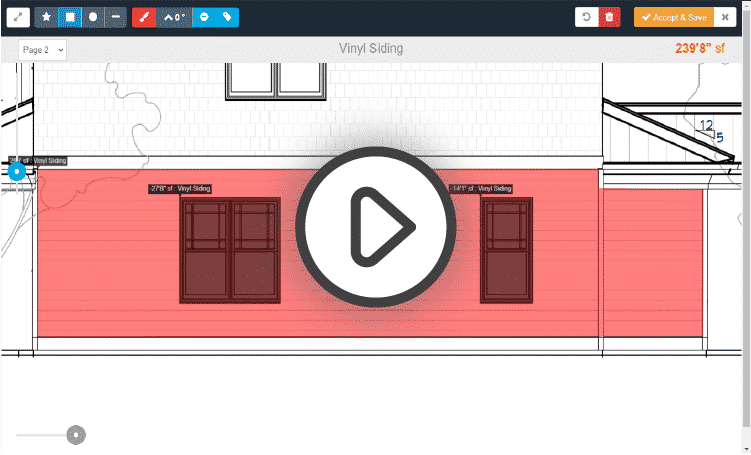Select the line measurement tool
This screenshot has width=751, height=455.
(115, 17)
